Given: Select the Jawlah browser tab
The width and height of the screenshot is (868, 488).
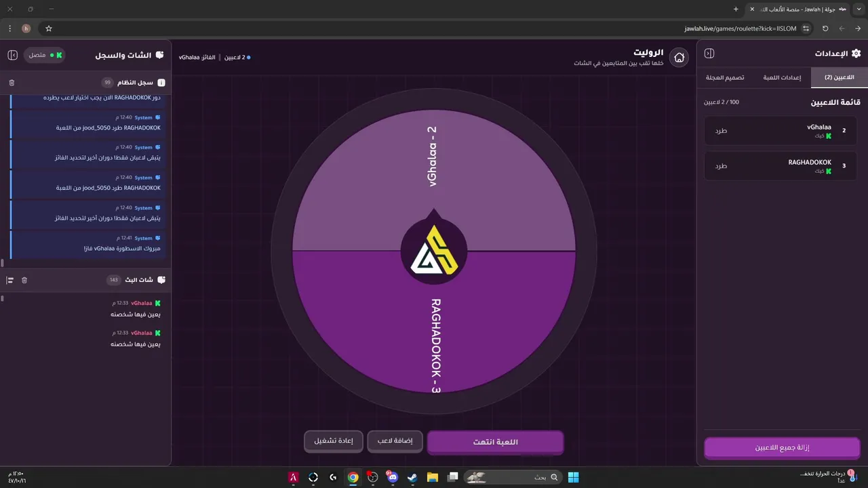Looking at the screenshot, I should click(798, 9).
